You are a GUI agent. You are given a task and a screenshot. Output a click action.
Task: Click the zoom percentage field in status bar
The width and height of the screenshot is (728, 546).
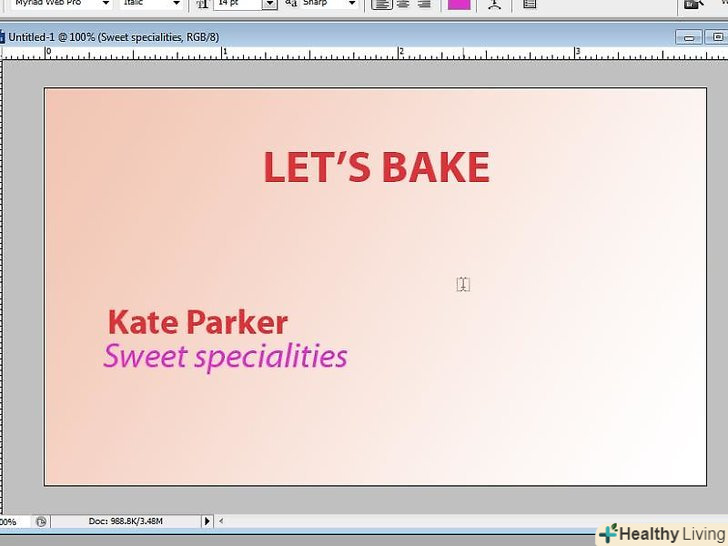[x=14, y=522]
